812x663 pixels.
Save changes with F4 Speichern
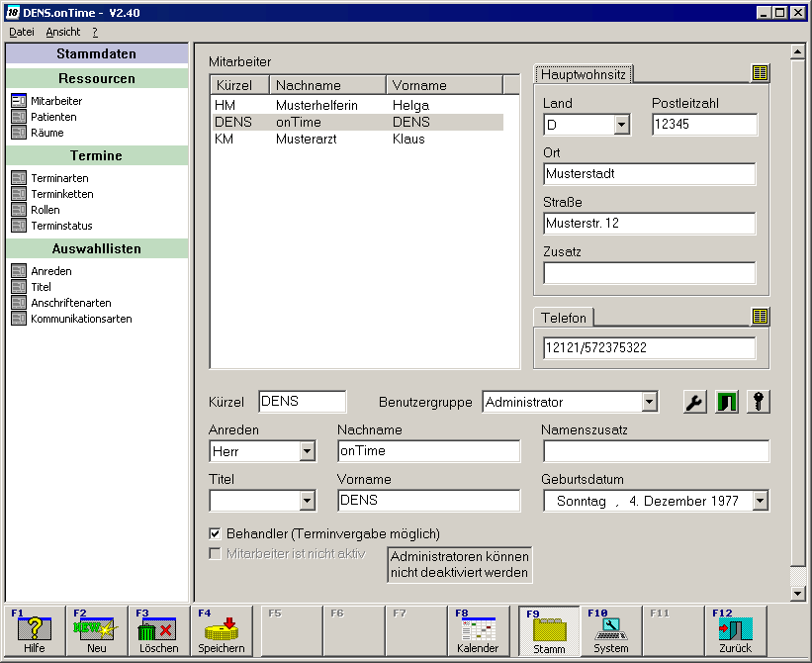click(222, 630)
